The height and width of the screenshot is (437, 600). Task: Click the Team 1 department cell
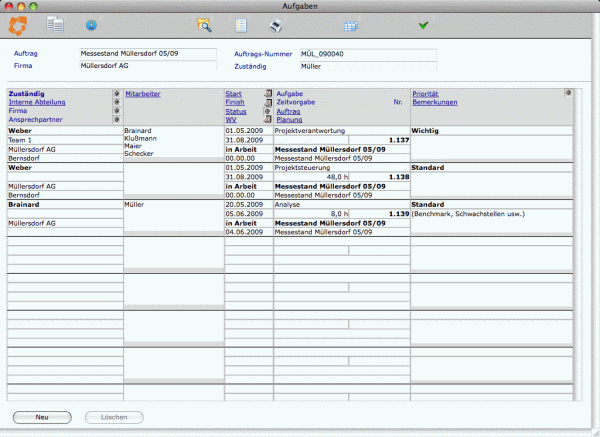(65, 140)
